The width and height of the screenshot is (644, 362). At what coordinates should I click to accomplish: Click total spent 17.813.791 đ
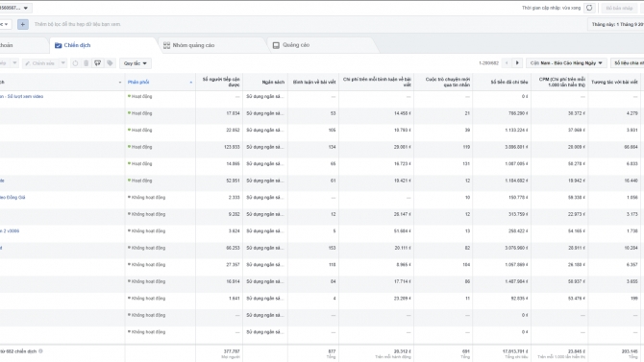tap(515, 351)
